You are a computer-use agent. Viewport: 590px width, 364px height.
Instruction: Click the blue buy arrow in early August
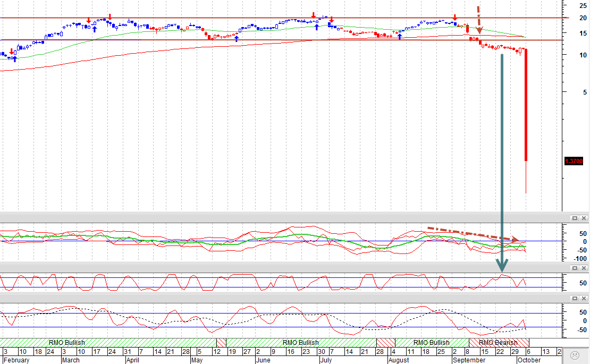point(400,37)
